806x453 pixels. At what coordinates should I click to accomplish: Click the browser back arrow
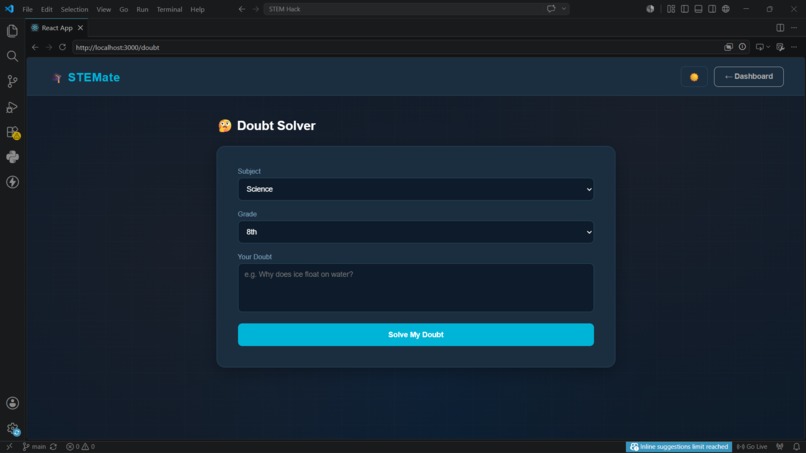click(x=35, y=47)
